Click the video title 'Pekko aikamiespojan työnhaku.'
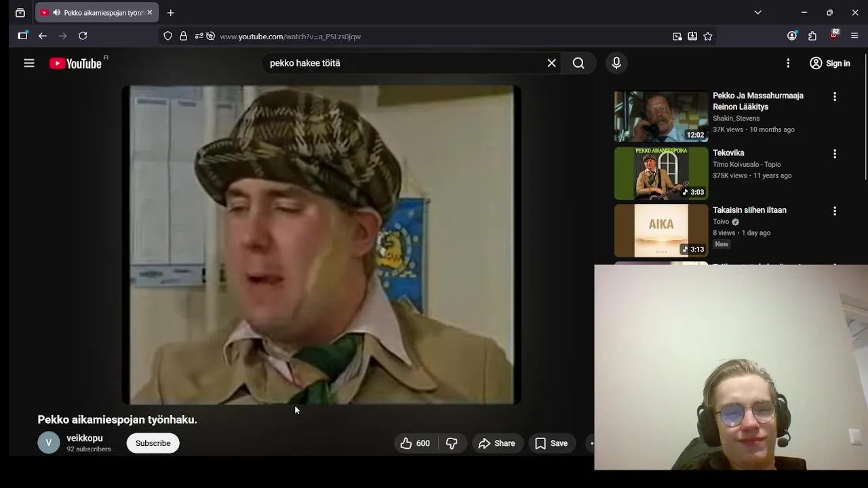Screen dimensions: 868x488 click(117, 420)
